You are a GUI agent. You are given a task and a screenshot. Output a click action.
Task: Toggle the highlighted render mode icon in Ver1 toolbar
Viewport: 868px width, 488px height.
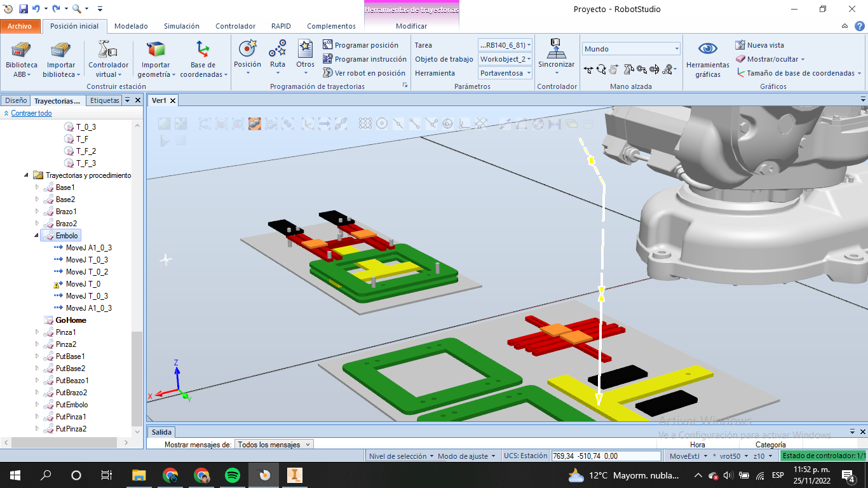[255, 124]
